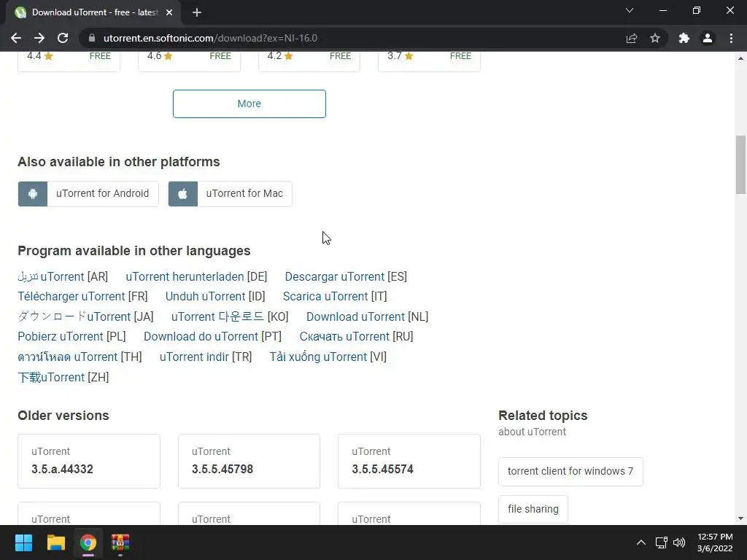
Task: Open the volume tray icon
Action: [x=679, y=542]
